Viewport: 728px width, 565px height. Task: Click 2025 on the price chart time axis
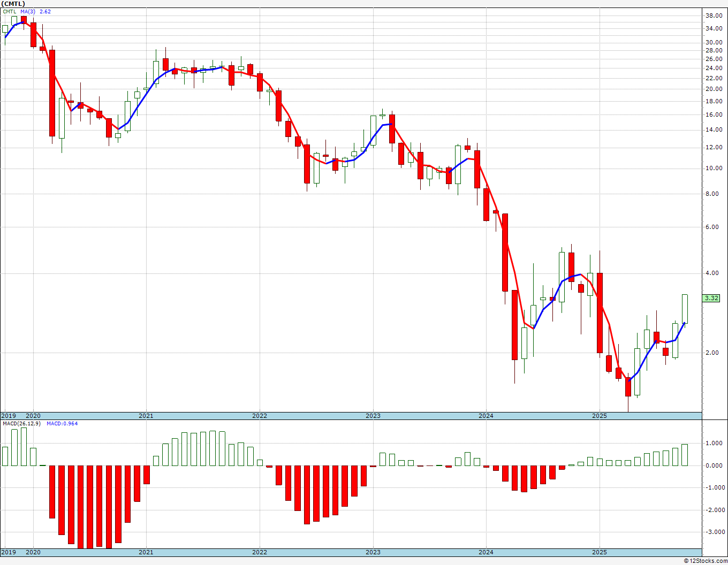[600, 416]
